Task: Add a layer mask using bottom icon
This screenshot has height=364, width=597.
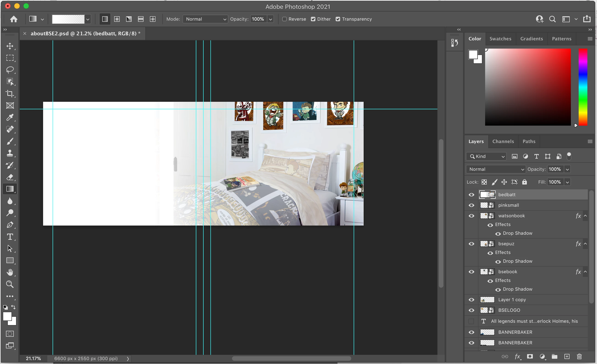Action: point(530,356)
